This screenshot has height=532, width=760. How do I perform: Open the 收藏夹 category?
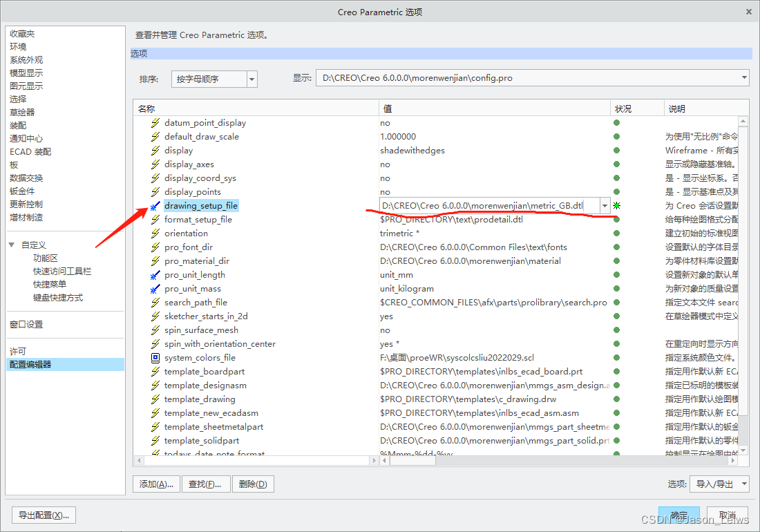(x=22, y=34)
